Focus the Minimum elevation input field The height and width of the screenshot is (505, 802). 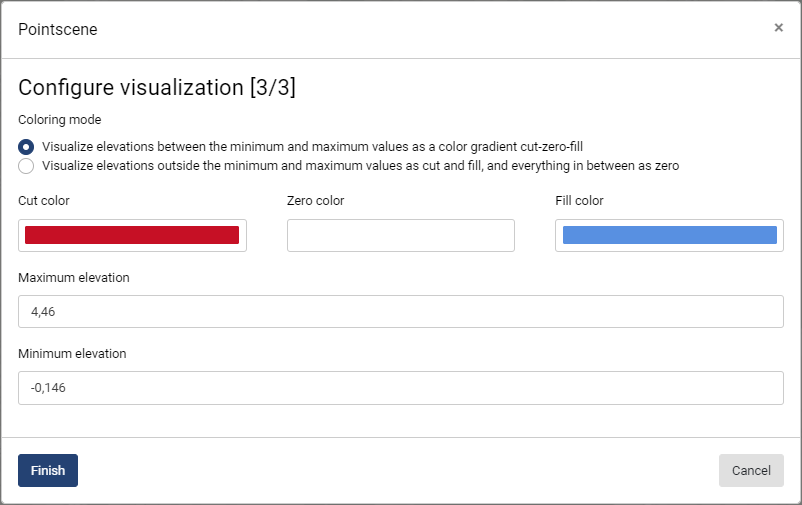click(400, 388)
